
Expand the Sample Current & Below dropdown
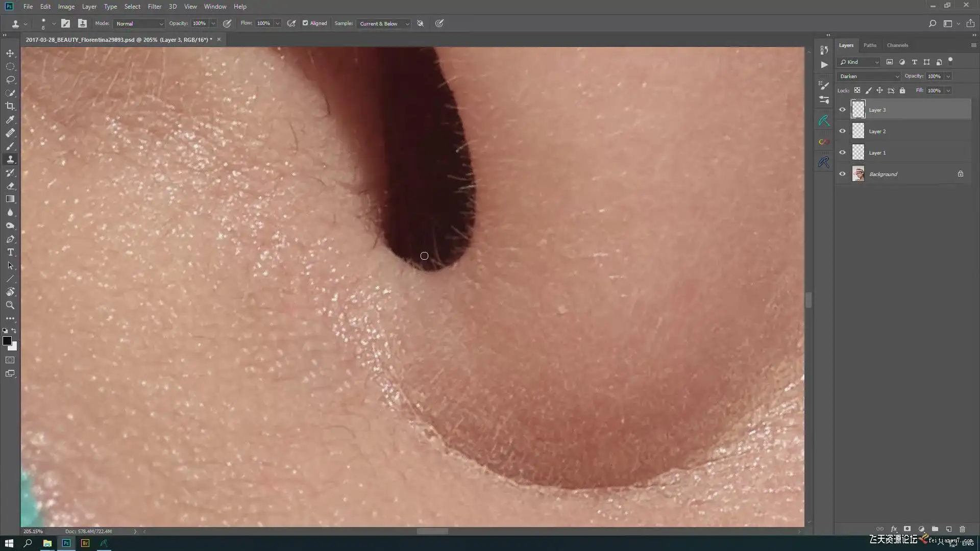383,23
